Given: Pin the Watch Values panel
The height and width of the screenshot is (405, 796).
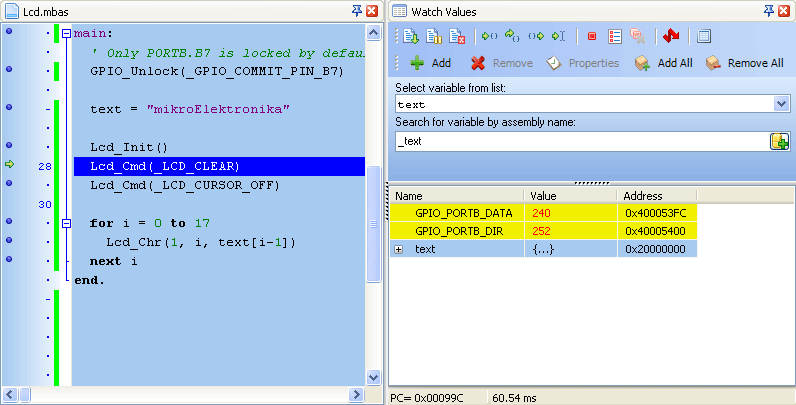Looking at the screenshot, I should (770, 11).
